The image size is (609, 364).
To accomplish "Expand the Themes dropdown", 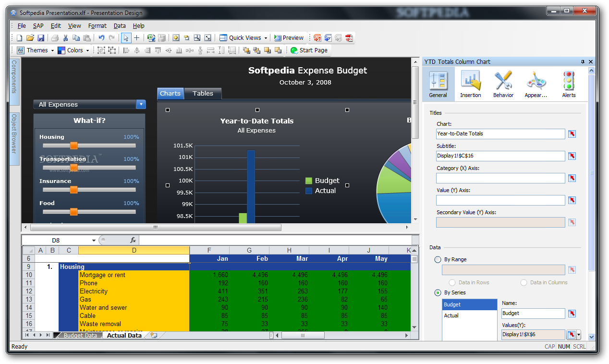I will pyautogui.click(x=52, y=50).
